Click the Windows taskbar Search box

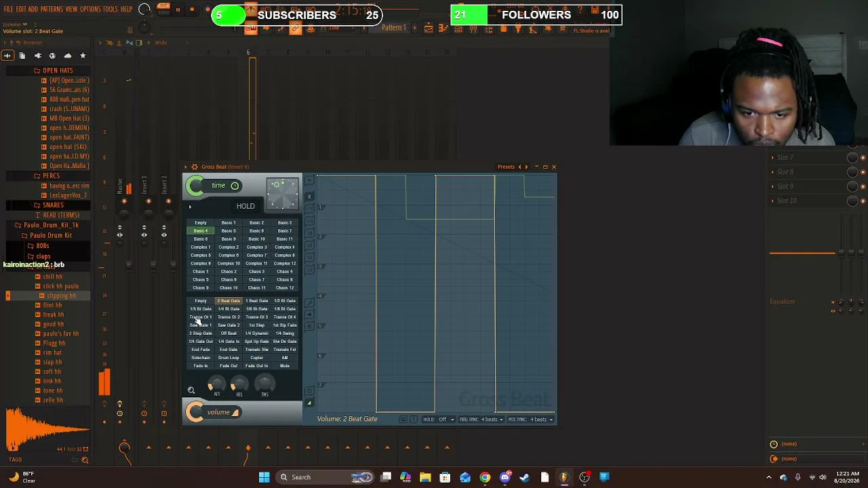[x=325, y=477]
